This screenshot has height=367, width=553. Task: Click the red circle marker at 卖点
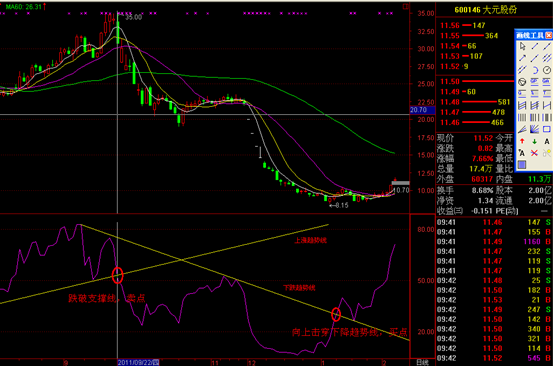117,275
